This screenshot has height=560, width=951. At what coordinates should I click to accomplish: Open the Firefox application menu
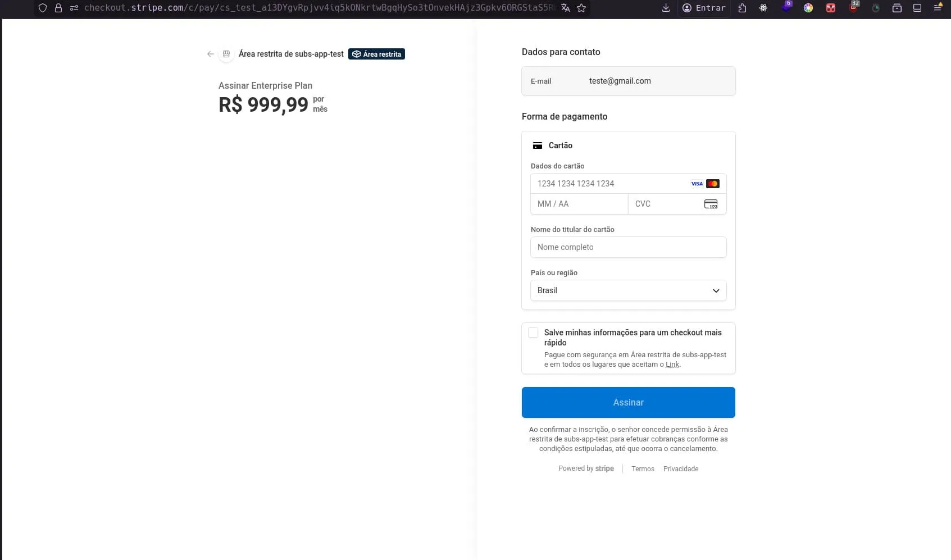(x=938, y=8)
